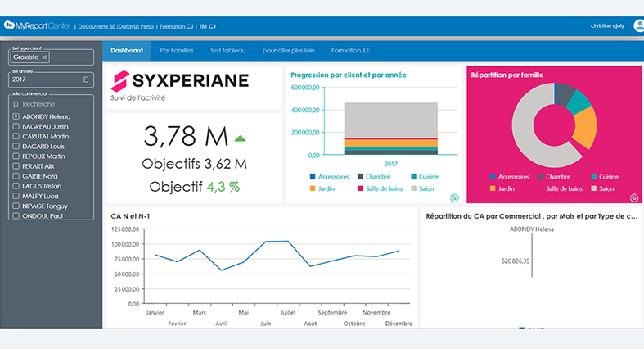Select the orange Jardin slice of the donut
Image resolution: width=644 pixels, height=349 pixels.
587,128
